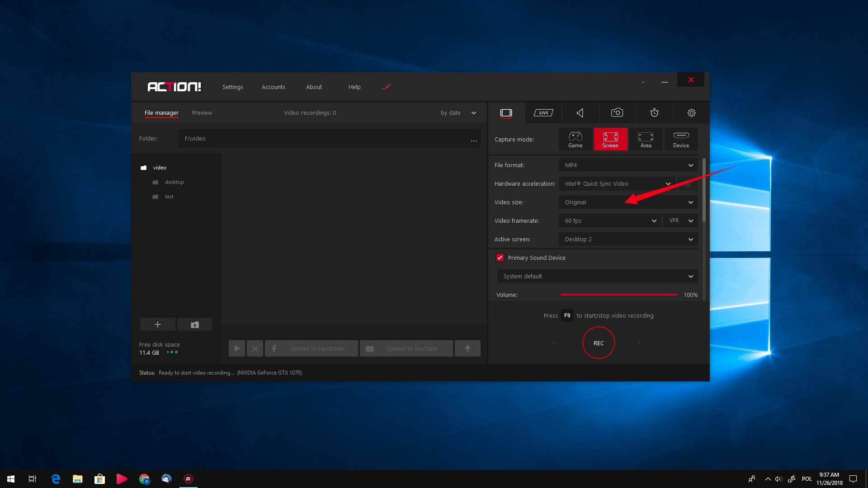Viewport: 868px width, 488px height.
Task: Switch to Device capture mode
Action: 680,140
